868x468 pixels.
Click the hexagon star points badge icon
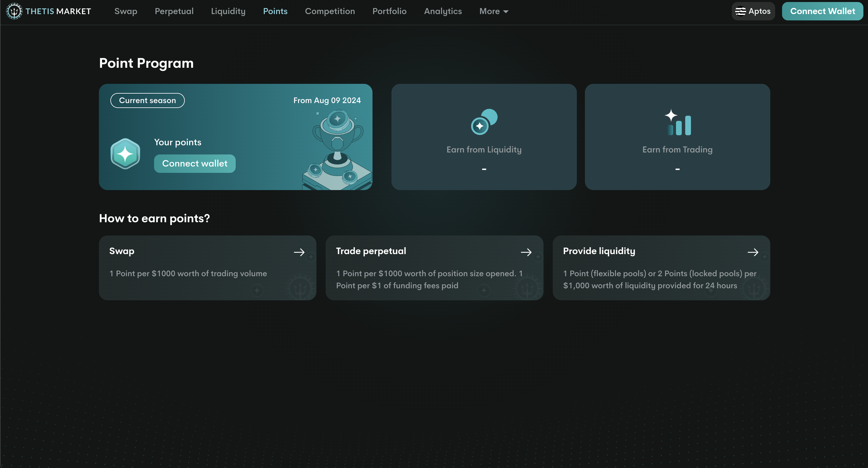click(x=125, y=154)
